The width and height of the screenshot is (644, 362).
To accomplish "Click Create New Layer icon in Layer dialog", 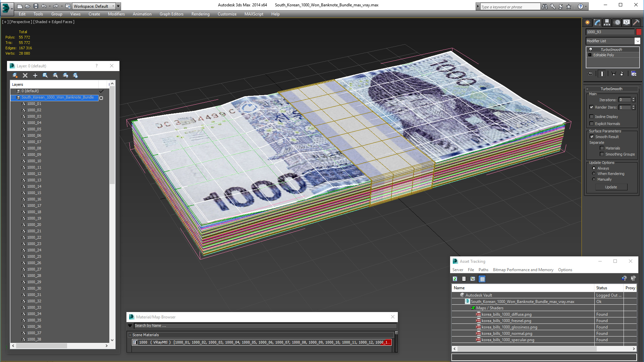I will tap(15, 75).
